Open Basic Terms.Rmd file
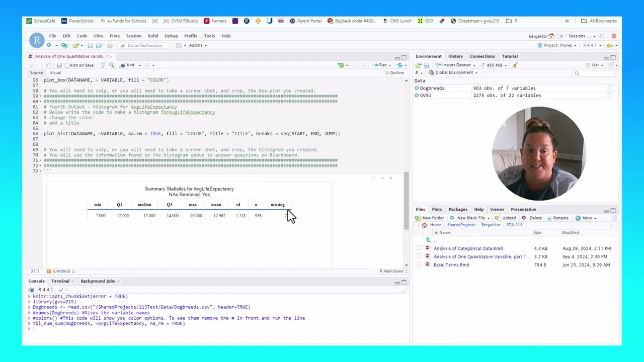 [451, 264]
